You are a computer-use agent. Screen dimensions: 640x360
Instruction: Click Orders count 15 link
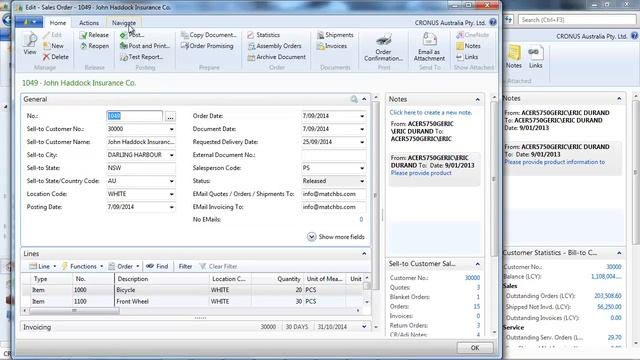click(476, 307)
